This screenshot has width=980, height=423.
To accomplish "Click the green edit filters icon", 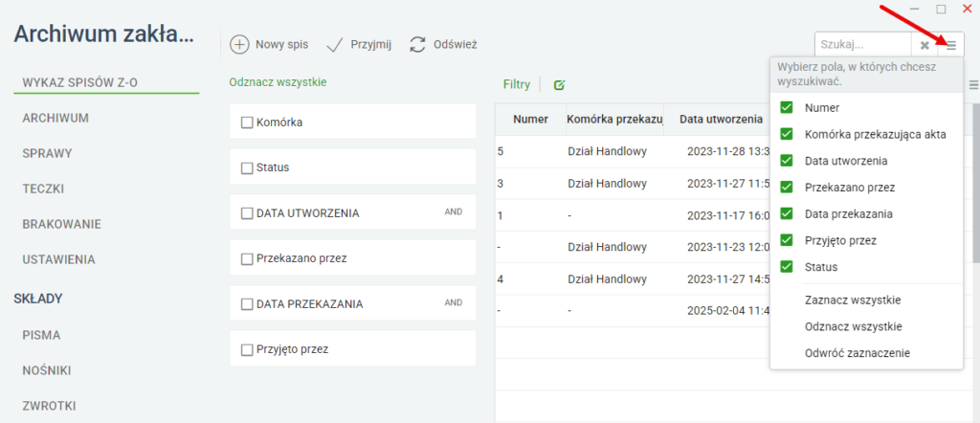I will (x=559, y=85).
